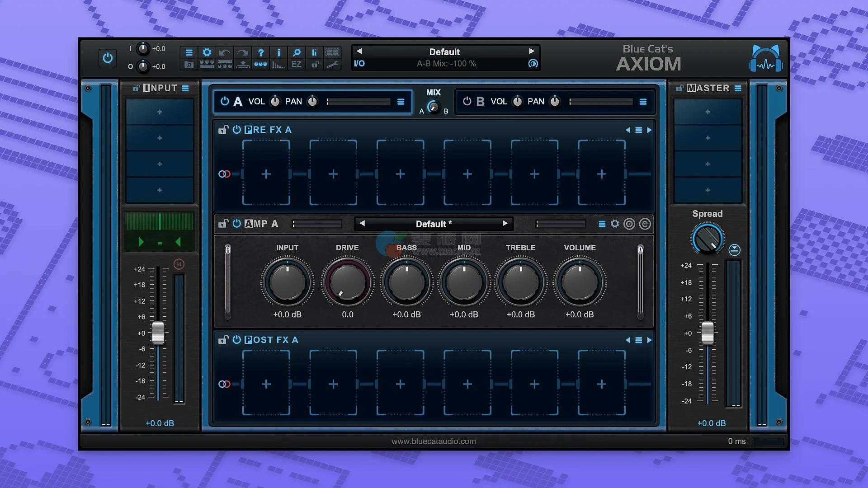Screen dimensions: 868x488
Task: Add plugin to first Pre FX A slot
Action: pos(266,174)
